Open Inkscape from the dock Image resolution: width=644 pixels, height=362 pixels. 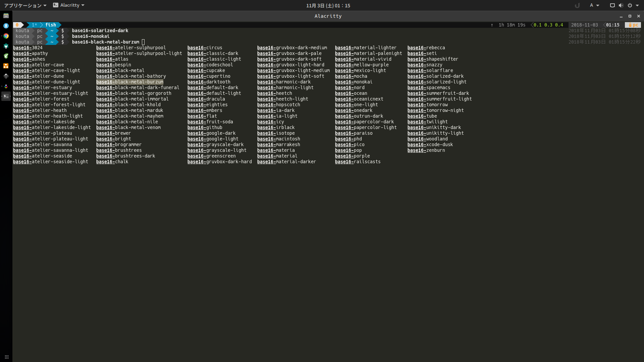(x=6, y=76)
